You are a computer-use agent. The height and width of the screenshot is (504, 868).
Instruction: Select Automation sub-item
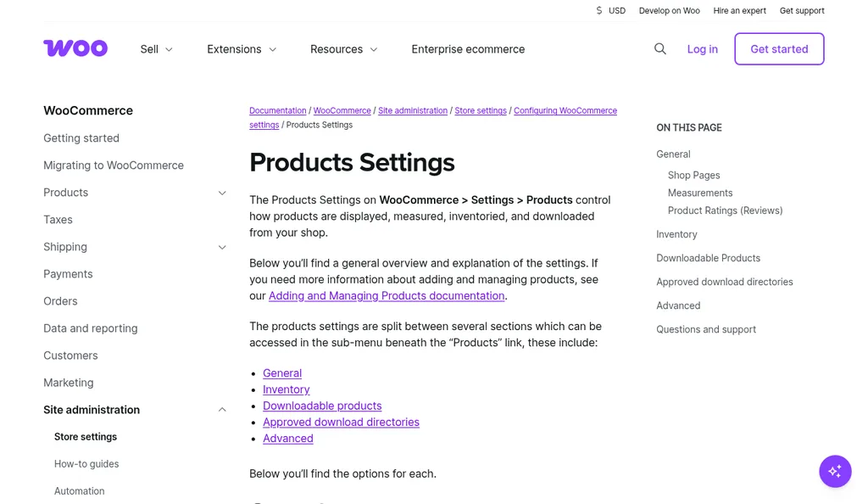coord(79,490)
